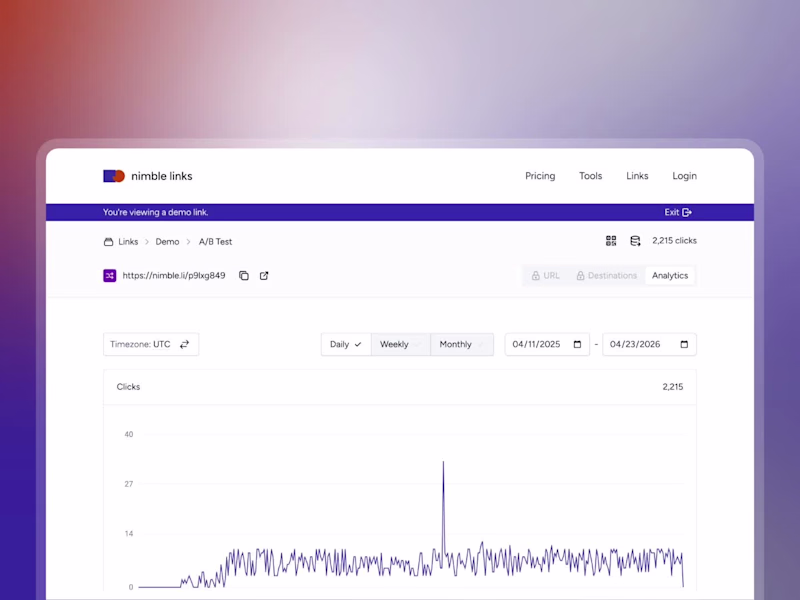Viewport: 800px width, 600px height.
Task: Click the Login link
Action: coord(684,176)
